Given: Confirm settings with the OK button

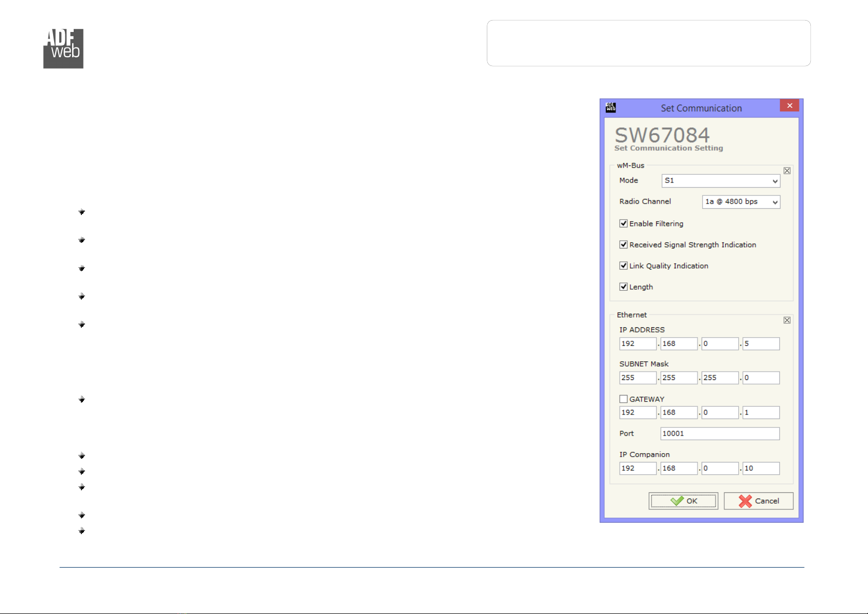Looking at the screenshot, I should pyautogui.click(x=683, y=501).
